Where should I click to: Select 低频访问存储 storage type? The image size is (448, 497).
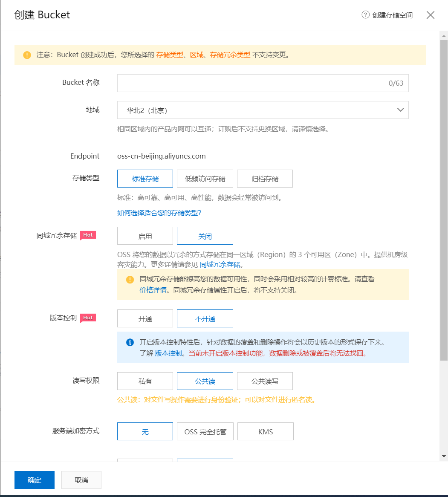pos(205,179)
